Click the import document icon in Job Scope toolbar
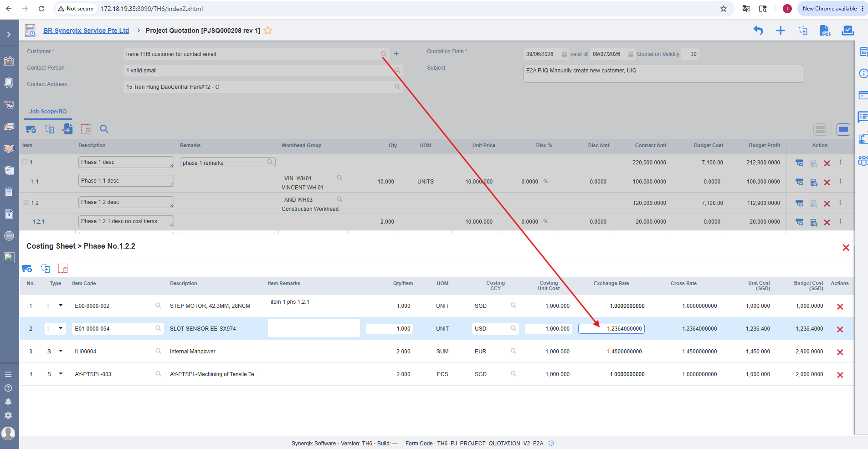 pyautogui.click(x=67, y=129)
